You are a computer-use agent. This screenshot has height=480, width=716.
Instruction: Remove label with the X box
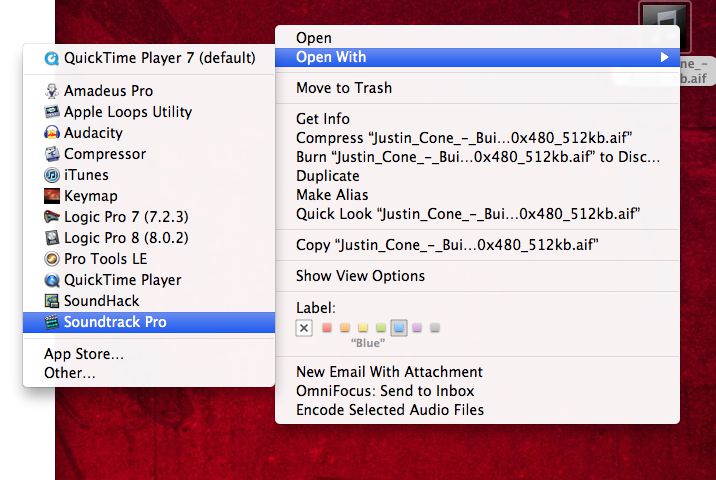point(304,328)
